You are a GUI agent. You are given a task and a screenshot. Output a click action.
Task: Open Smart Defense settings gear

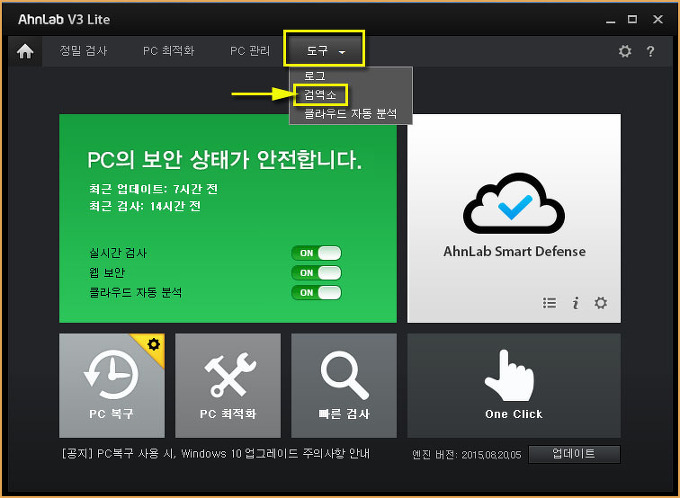[x=601, y=303]
